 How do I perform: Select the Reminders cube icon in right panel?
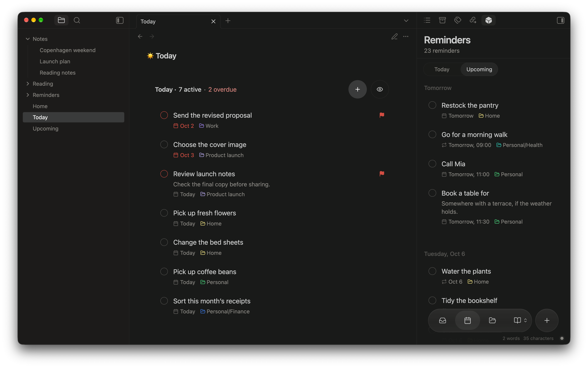coord(489,20)
